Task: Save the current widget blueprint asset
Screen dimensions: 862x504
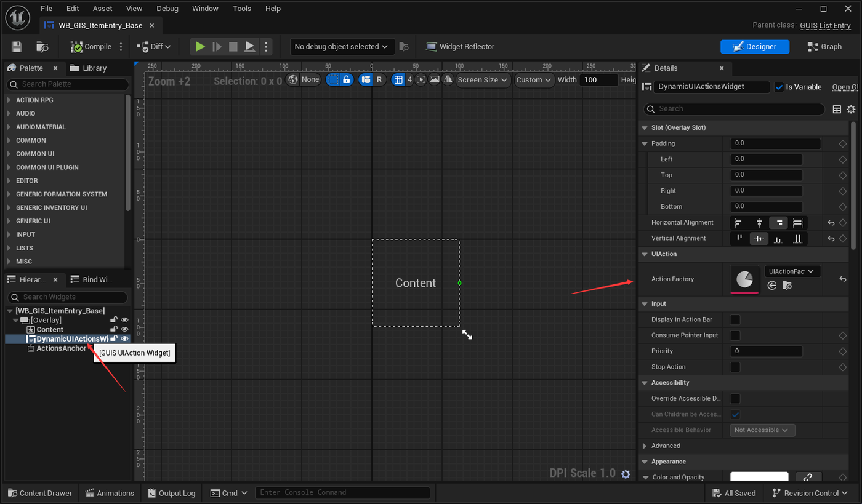Action: 17,47
